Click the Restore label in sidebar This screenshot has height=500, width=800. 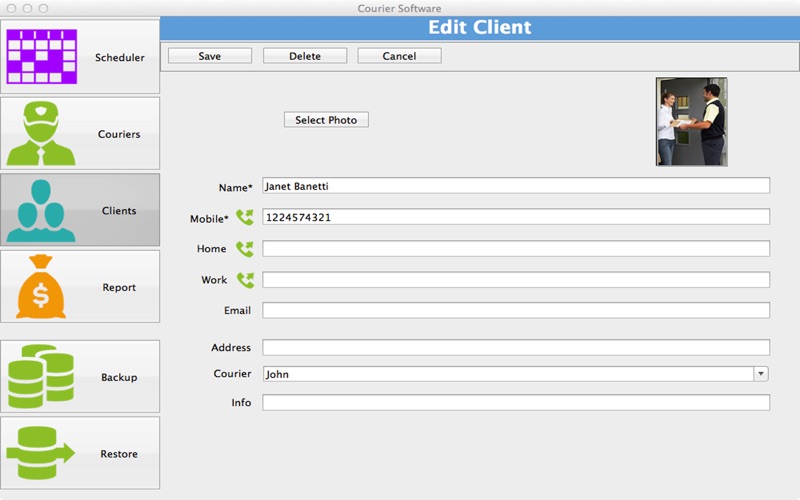coord(119,454)
